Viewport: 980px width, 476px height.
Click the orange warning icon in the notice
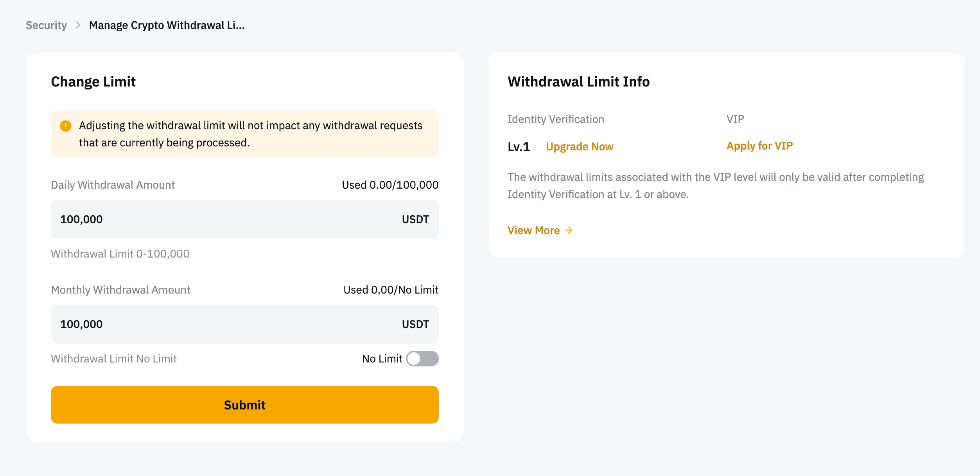[x=66, y=126]
